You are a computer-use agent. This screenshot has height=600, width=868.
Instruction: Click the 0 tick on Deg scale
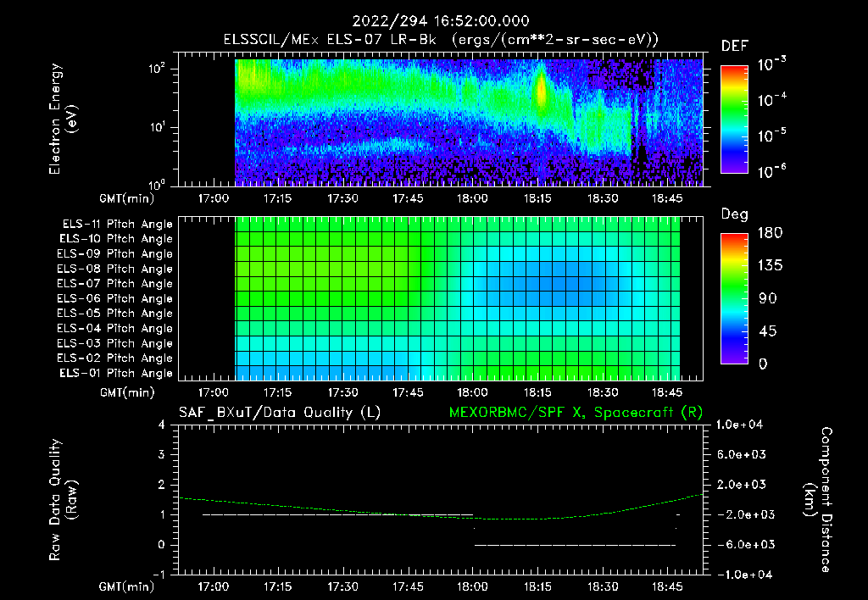click(x=764, y=364)
